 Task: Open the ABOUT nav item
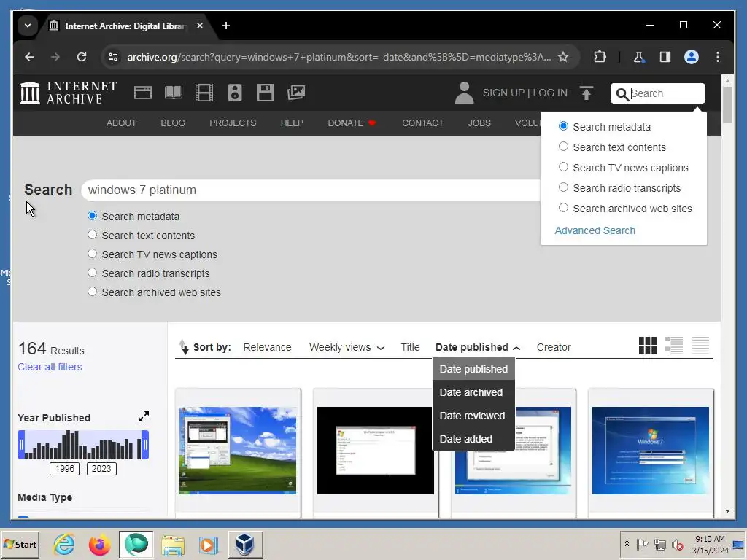122,122
